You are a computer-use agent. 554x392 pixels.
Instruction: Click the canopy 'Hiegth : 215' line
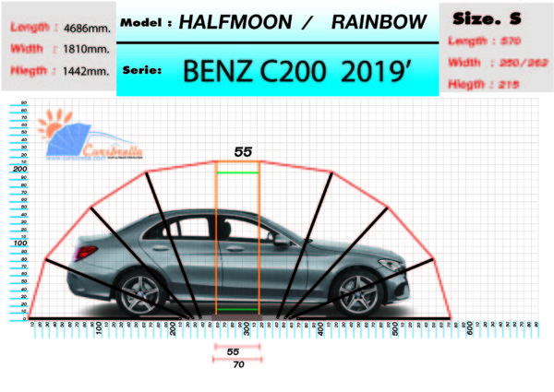pyautogui.click(x=483, y=84)
